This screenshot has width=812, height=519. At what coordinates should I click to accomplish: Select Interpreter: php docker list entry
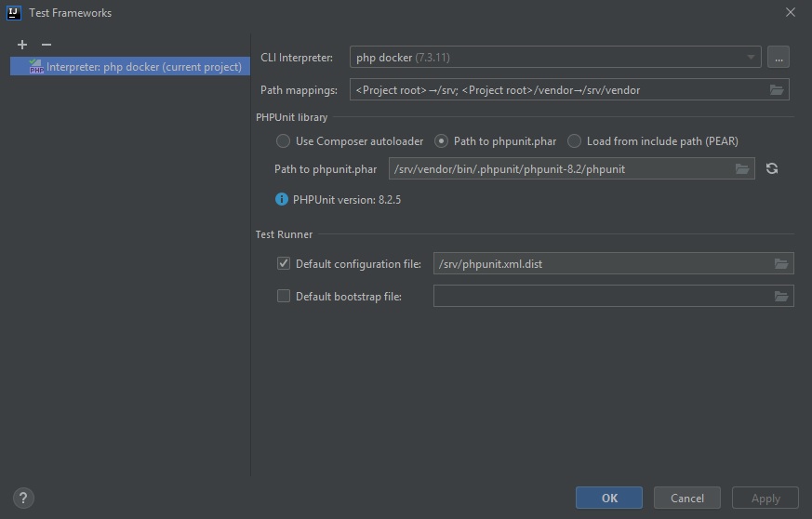tap(130, 66)
